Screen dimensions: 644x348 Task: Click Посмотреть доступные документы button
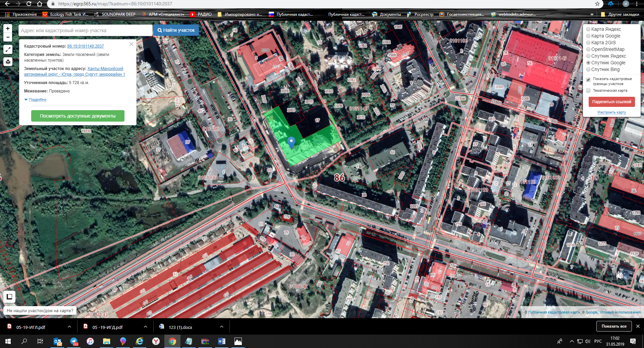click(x=77, y=116)
